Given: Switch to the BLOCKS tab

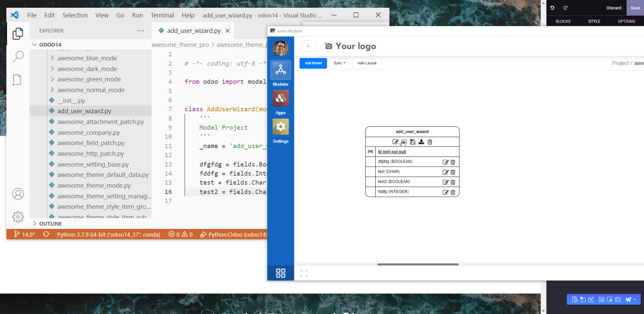Looking at the screenshot, I should (563, 21).
